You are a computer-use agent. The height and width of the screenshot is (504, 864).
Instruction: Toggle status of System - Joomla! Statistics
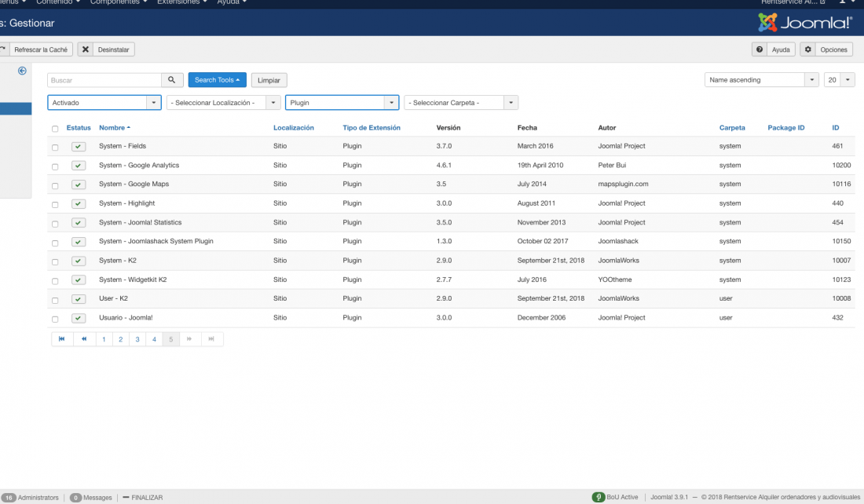[x=79, y=223]
